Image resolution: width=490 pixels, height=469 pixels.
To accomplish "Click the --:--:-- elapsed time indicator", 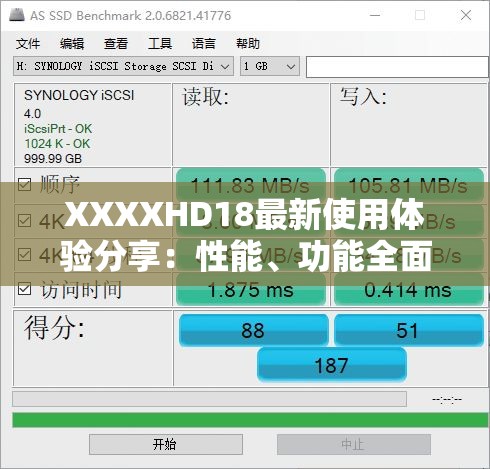I will 447,399.
